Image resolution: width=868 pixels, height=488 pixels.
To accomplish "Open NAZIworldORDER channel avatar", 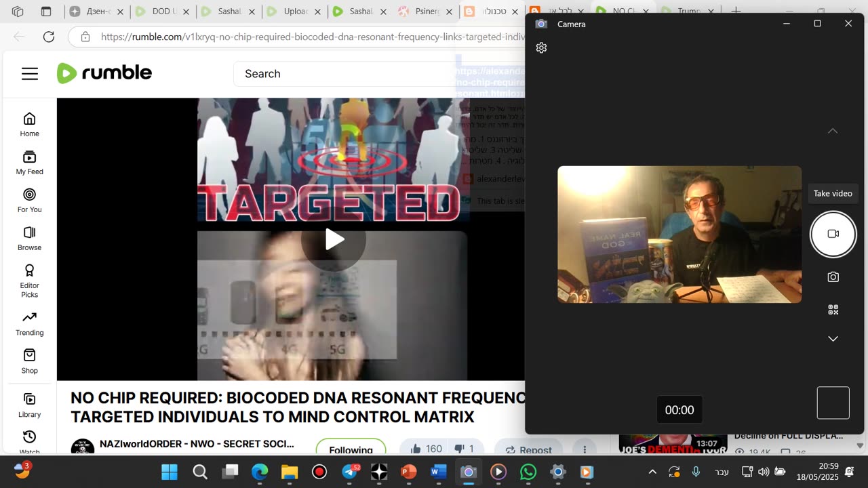I will coord(83,447).
